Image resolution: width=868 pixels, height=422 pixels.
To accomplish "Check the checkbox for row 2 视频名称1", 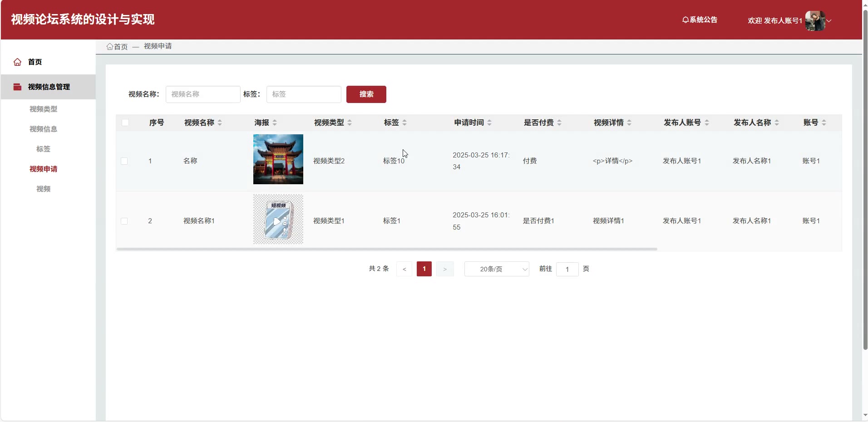I will tap(124, 221).
